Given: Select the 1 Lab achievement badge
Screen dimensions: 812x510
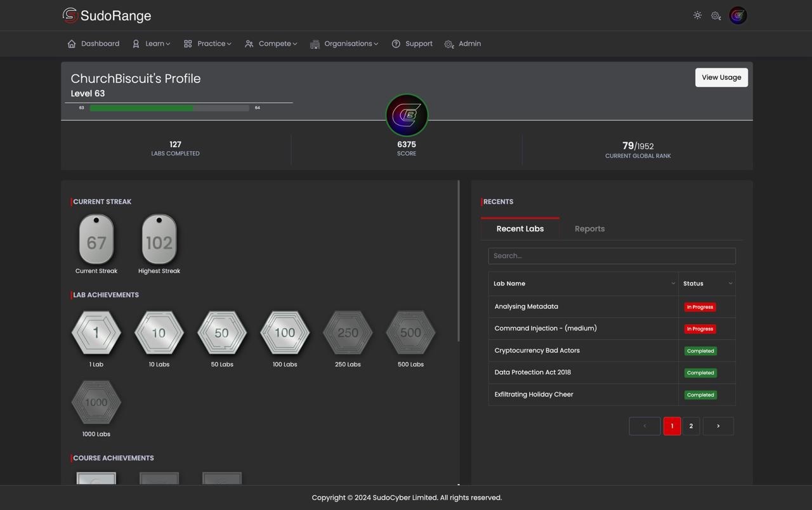Looking at the screenshot, I should click(96, 332).
